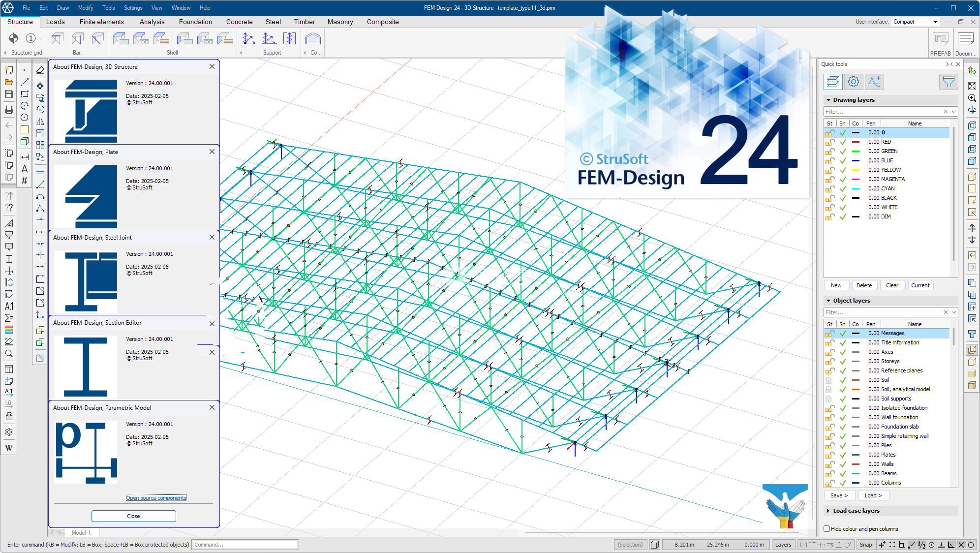Open the Settings menu

click(x=133, y=8)
